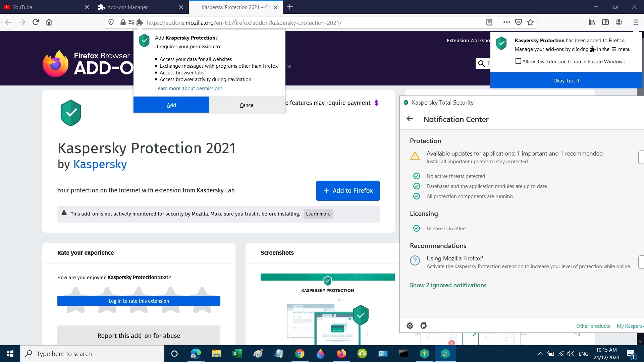Open the Firefox hamburger menu
The height and width of the screenshot is (362, 644).
[x=636, y=22]
